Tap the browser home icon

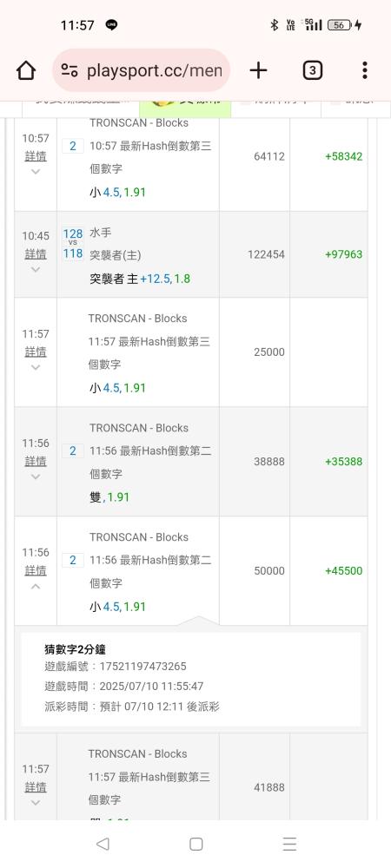click(x=26, y=70)
